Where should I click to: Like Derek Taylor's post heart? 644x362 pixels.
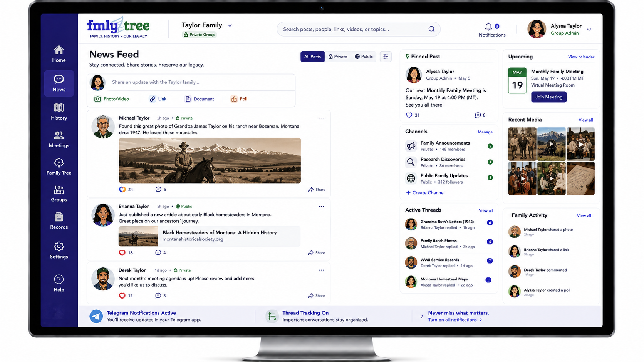[x=122, y=295]
